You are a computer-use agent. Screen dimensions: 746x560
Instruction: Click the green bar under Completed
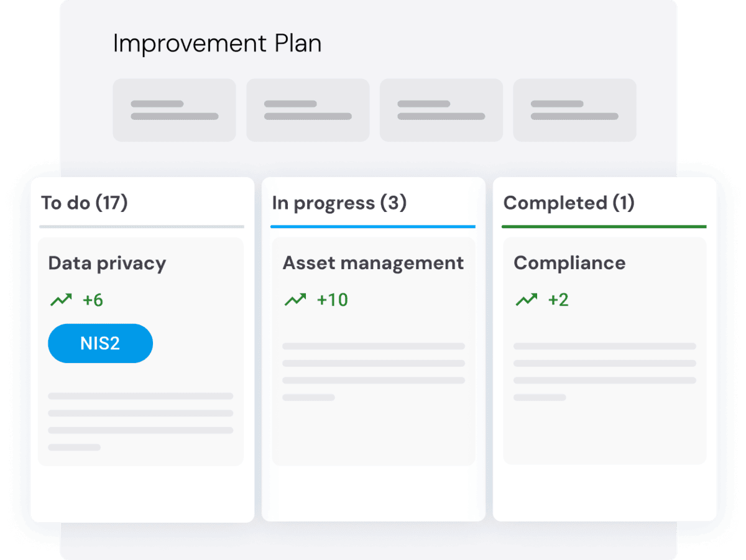[x=604, y=226]
